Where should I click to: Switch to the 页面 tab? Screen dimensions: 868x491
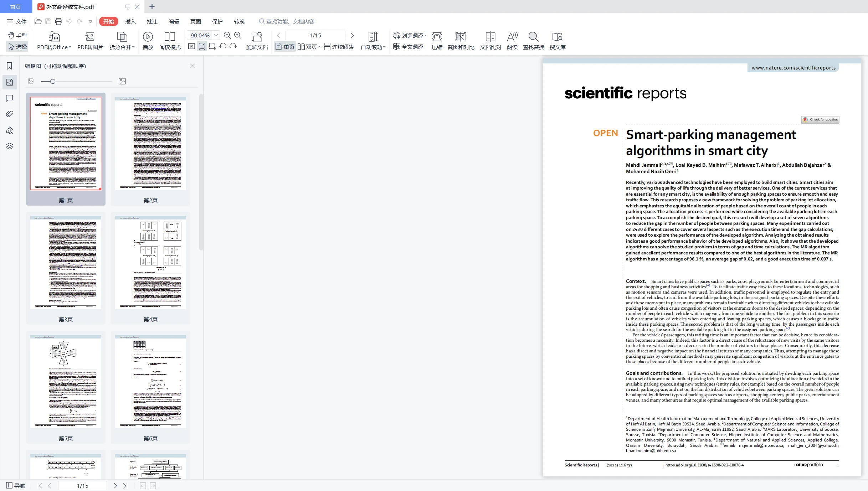coord(195,21)
